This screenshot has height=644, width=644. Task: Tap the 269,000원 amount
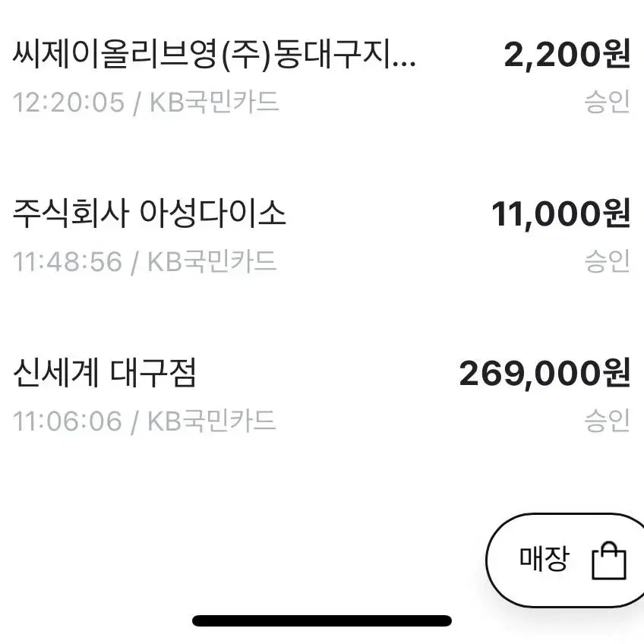click(545, 374)
